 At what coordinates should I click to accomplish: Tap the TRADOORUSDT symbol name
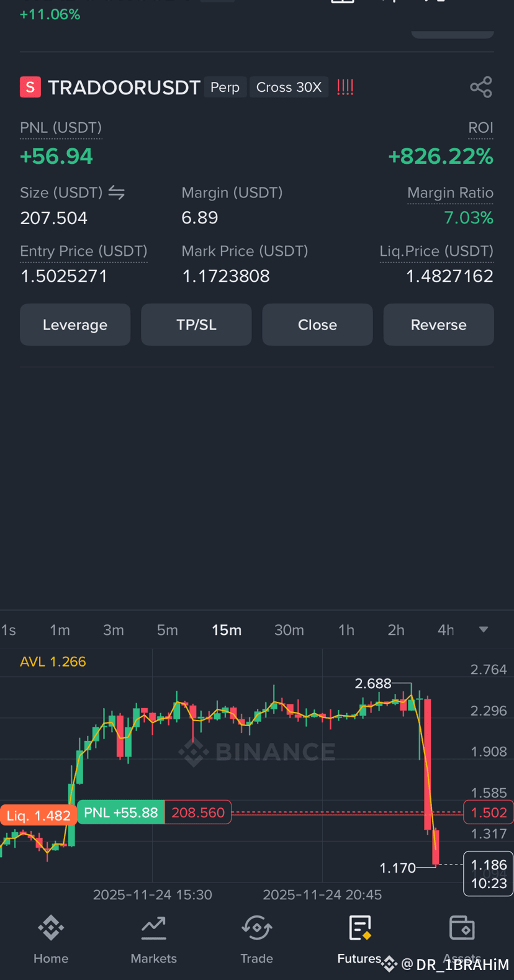pos(124,88)
